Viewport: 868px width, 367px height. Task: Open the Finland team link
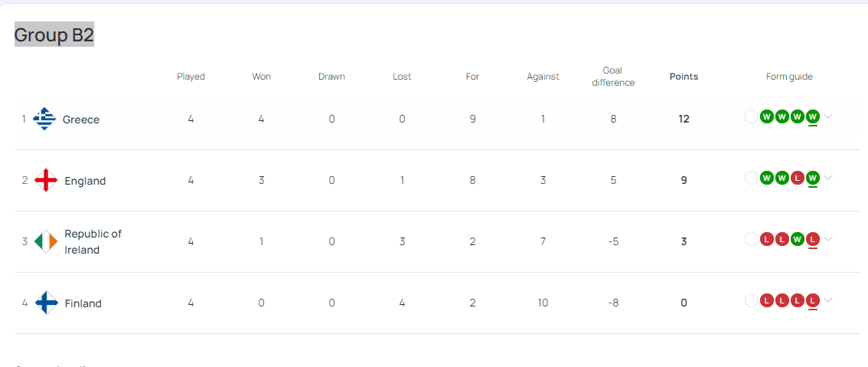(83, 303)
